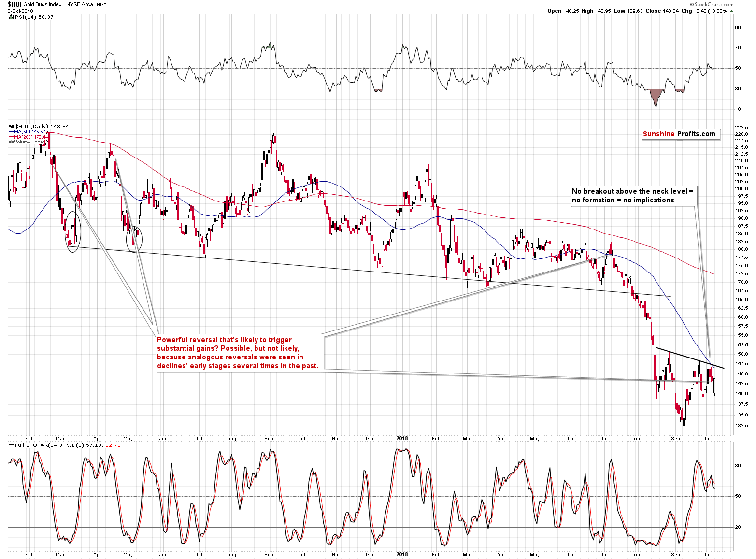Click the red MA(200) legend line marker
The image size is (756, 559).
(x=12, y=137)
